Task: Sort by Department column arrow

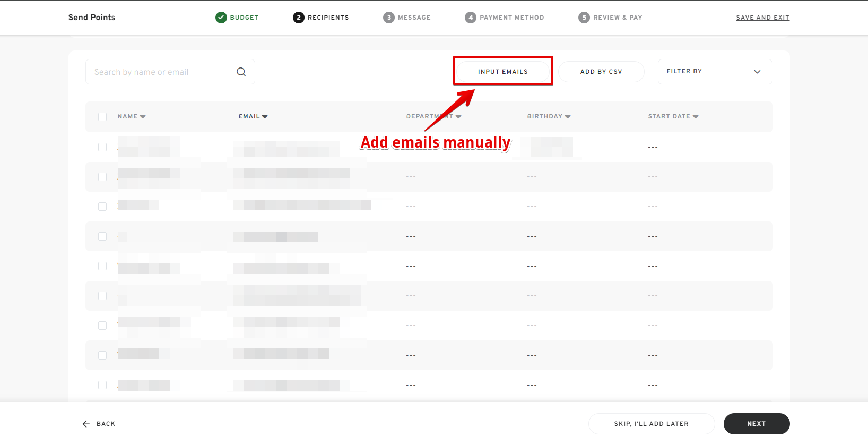Action: point(458,116)
